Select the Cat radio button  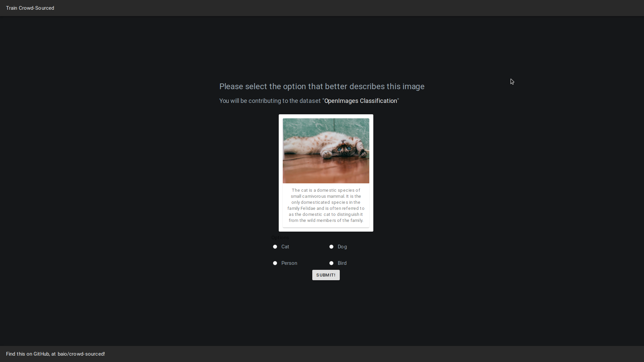pos(275,247)
